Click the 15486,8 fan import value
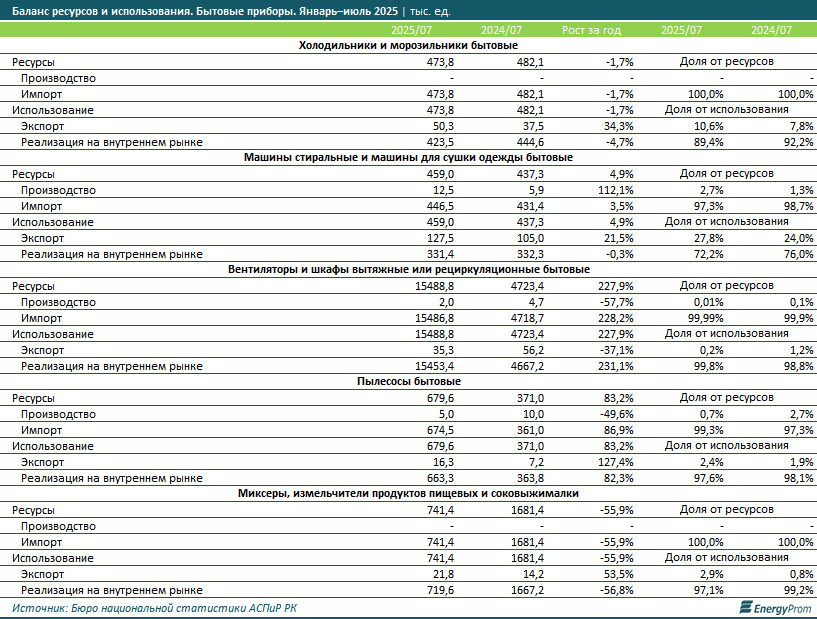Image resolution: width=817 pixels, height=619 pixels. tap(432, 318)
